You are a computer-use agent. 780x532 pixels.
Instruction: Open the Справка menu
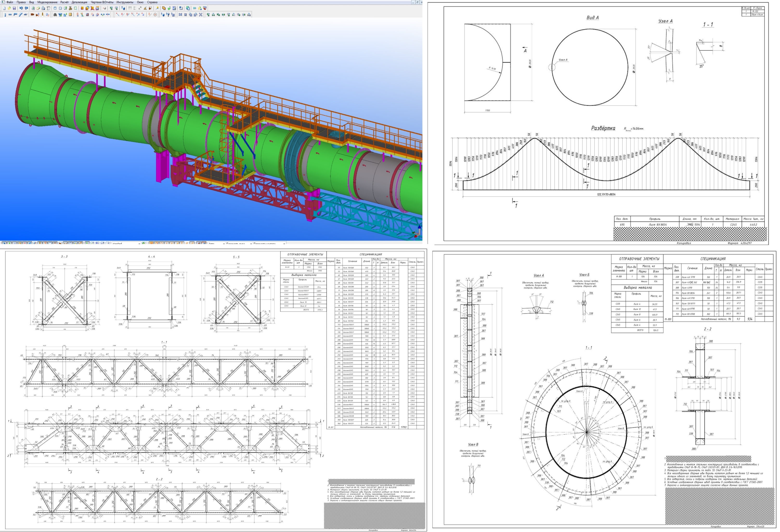point(152,2)
